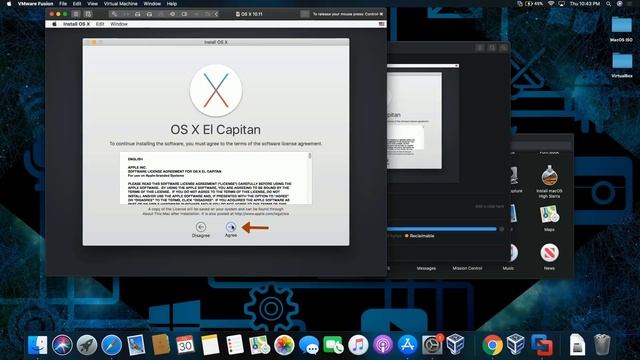Click the VM snapshots toolbar icon
This screenshot has height=360, width=640.
pyautogui.click(x=88, y=14)
